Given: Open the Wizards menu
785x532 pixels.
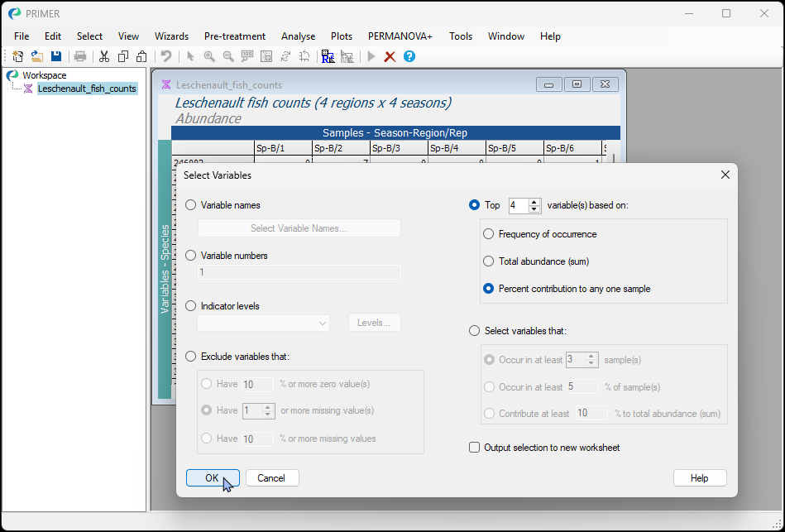Looking at the screenshot, I should coord(172,36).
